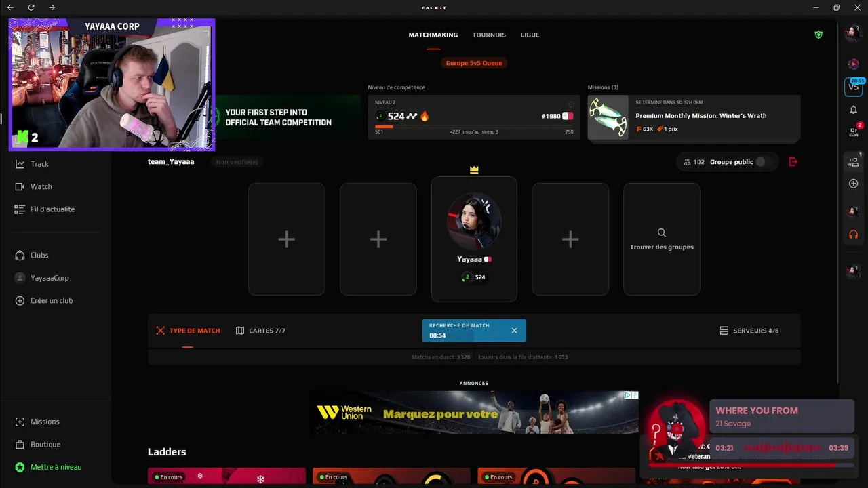Open profile avatar at top right

point(853,33)
